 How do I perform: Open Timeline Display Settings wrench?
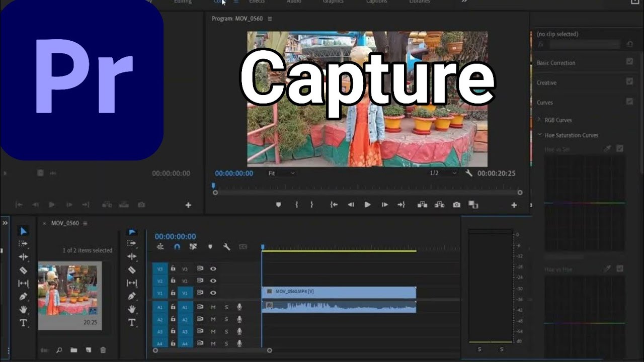[x=226, y=247]
